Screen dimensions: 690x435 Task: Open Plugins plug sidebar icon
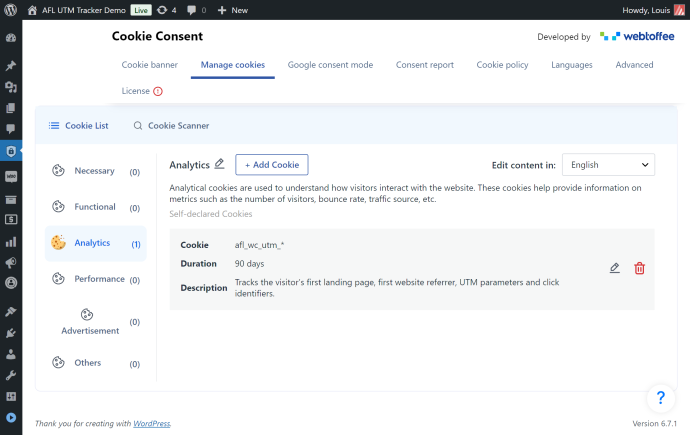[x=11, y=333]
